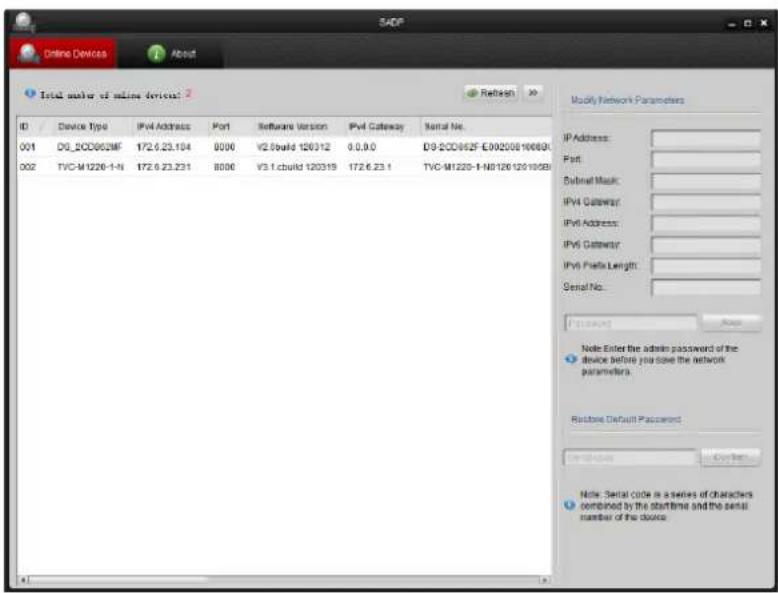This screenshot has width=778, height=593.
Task: Click IP address 172.6.23.231
Action: coord(164,167)
